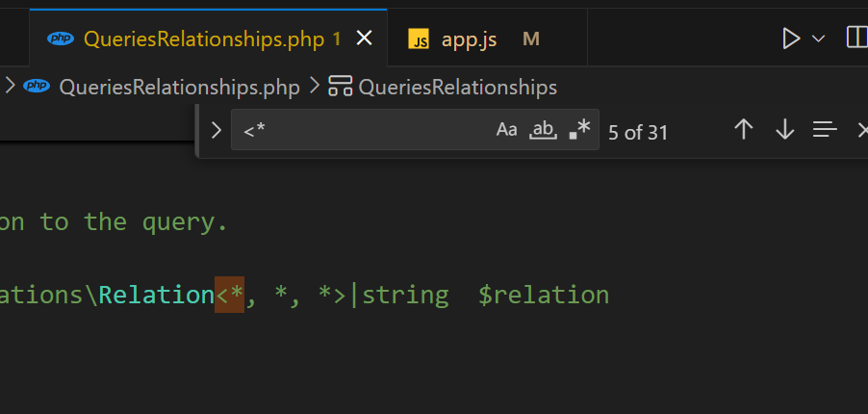Image resolution: width=868 pixels, height=414 pixels.
Task: Expand the replace field in find widget
Action: (x=216, y=130)
